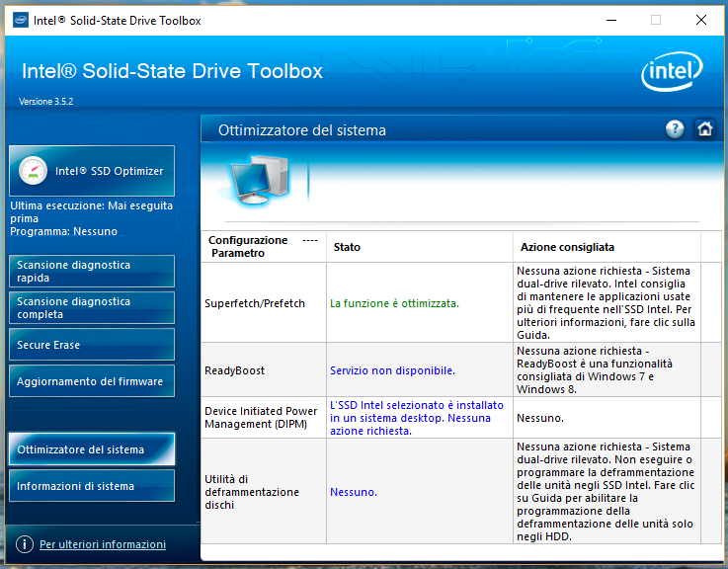Start Scansione diagnostica rapida

coord(92,272)
